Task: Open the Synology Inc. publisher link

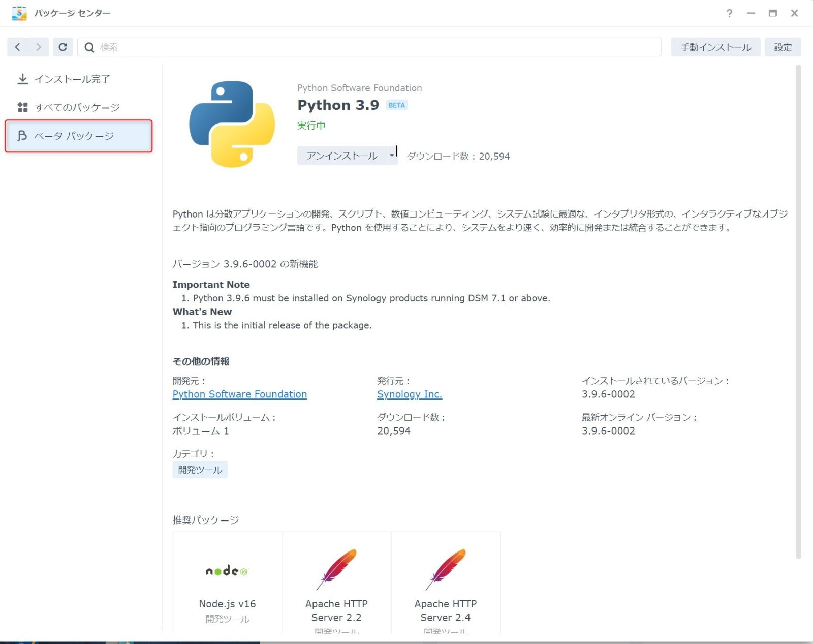Action: coord(410,394)
